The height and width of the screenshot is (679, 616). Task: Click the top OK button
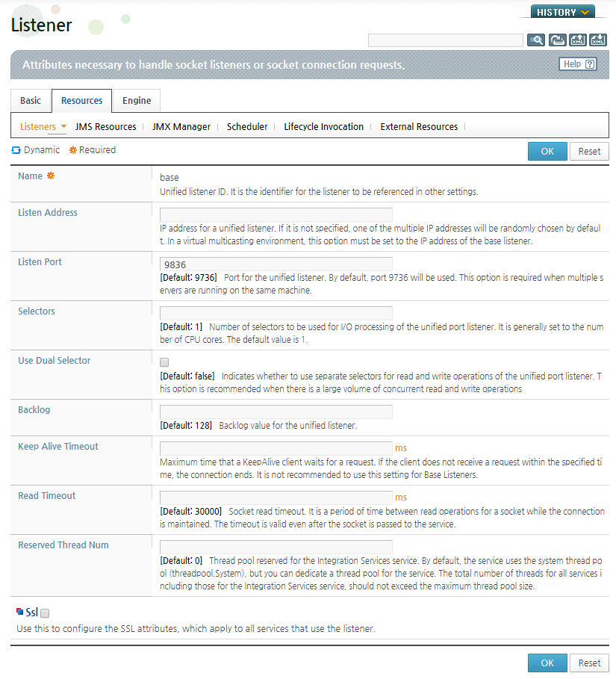[547, 151]
